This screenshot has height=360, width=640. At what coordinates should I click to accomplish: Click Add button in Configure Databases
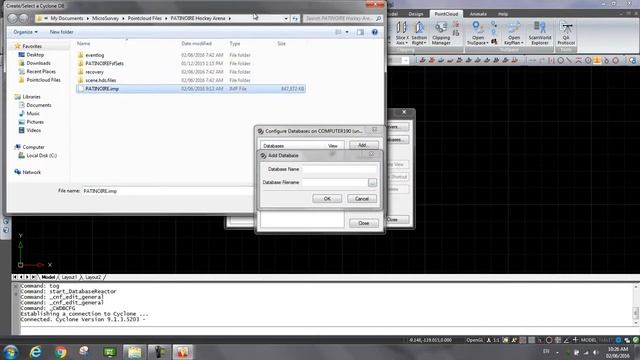pyautogui.click(x=363, y=145)
